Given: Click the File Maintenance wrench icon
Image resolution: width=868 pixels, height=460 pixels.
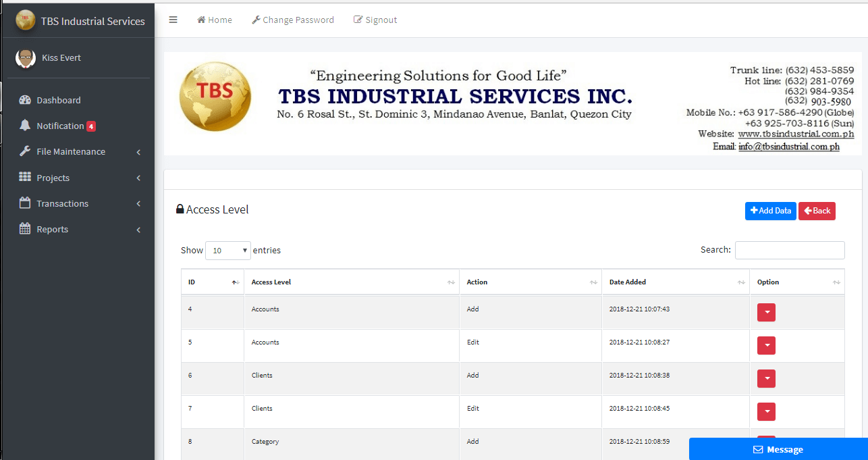Looking at the screenshot, I should (25, 151).
